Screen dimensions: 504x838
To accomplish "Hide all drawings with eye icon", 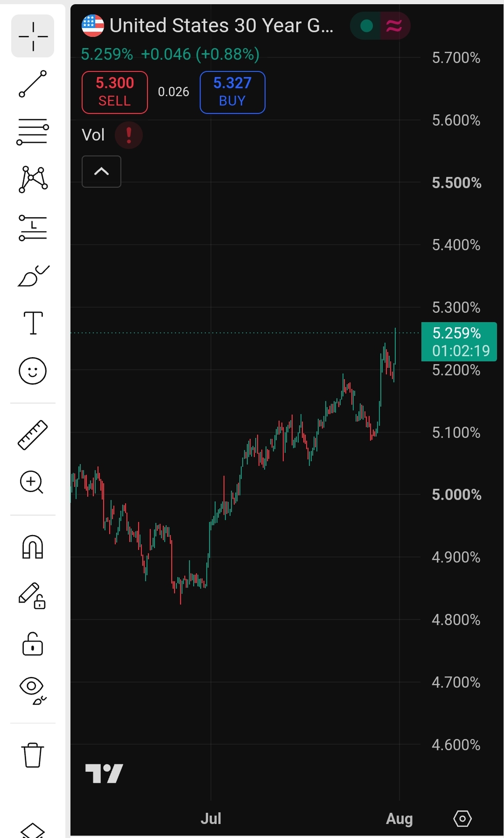I will pos(33,690).
